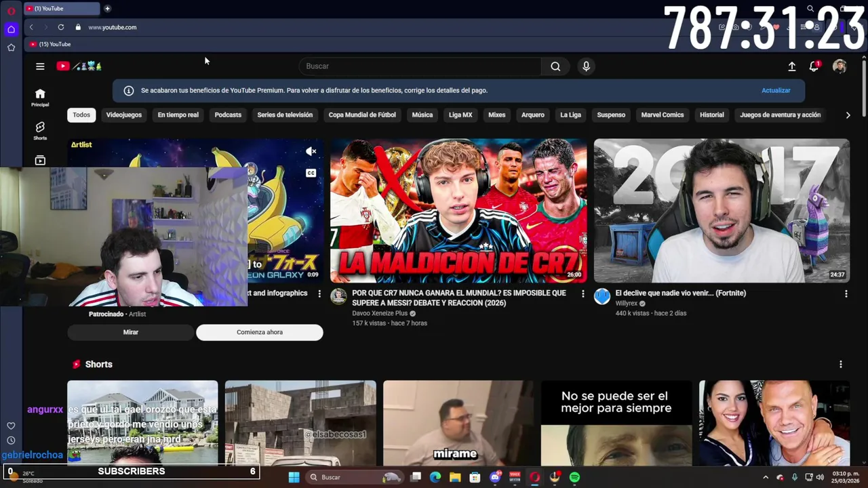The image size is (868, 488).
Task: Filter by Podcasts chip
Action: (x=228, y=115)
